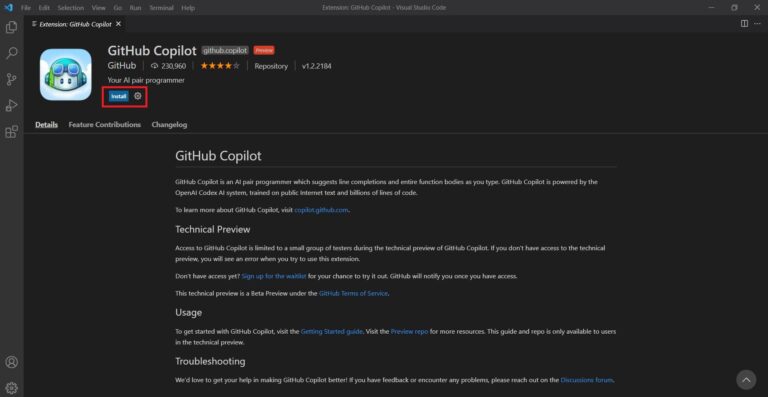This screenshot has height=397, width=768.
Task: Open the Go menu
Action: pos(118,8)
